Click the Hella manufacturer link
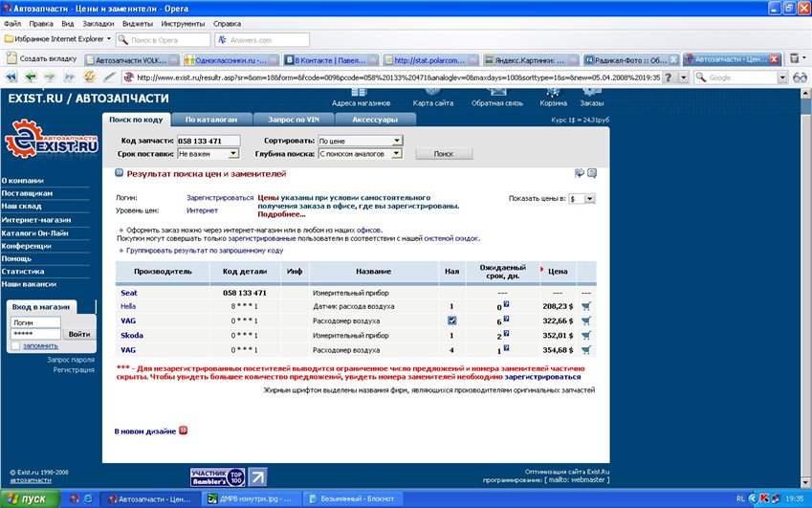812x508 pixels. click(x=128, y=306)
